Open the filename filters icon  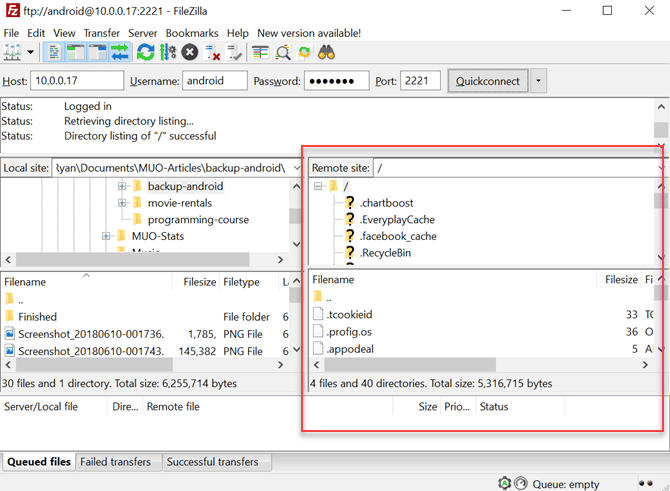pos(260,52)
